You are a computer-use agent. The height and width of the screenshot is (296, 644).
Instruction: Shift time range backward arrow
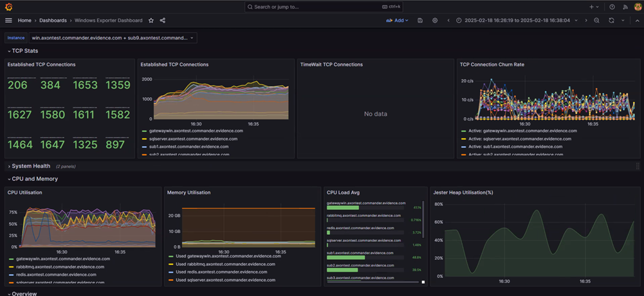pos(448,20)
